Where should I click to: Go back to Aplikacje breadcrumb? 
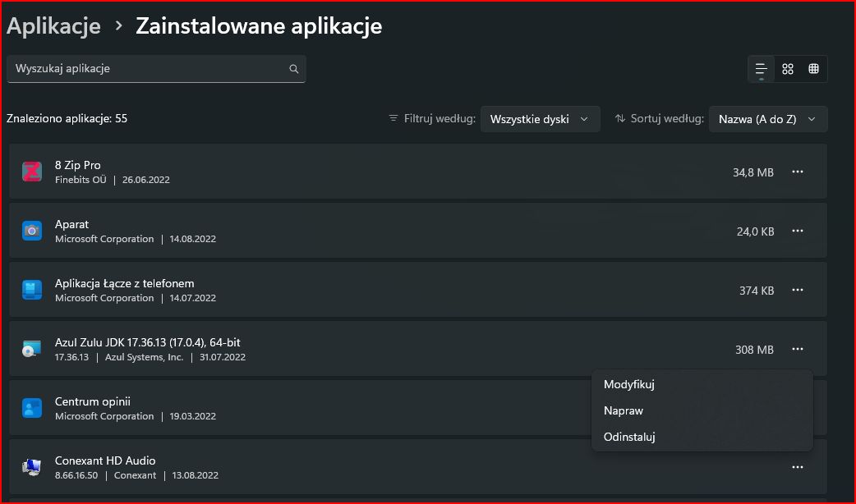(x=53, y=26)
